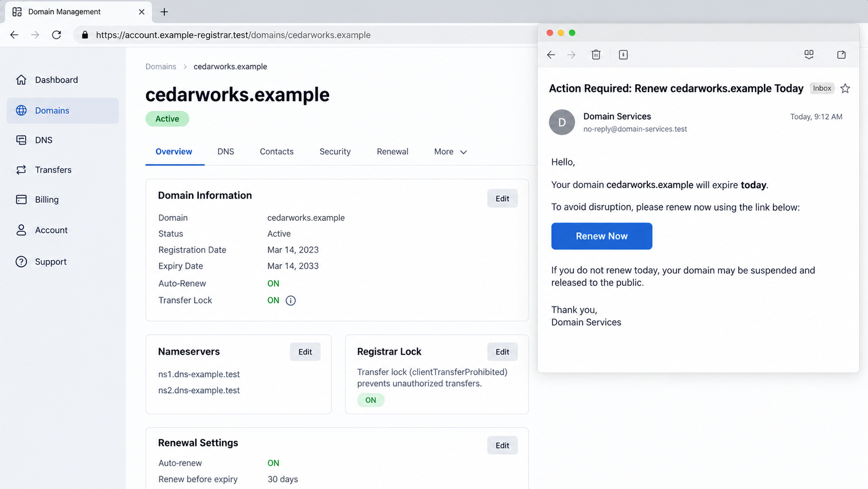Edit Renewal Settings section
Screen dimensions: 868x489
click(502, 445)
